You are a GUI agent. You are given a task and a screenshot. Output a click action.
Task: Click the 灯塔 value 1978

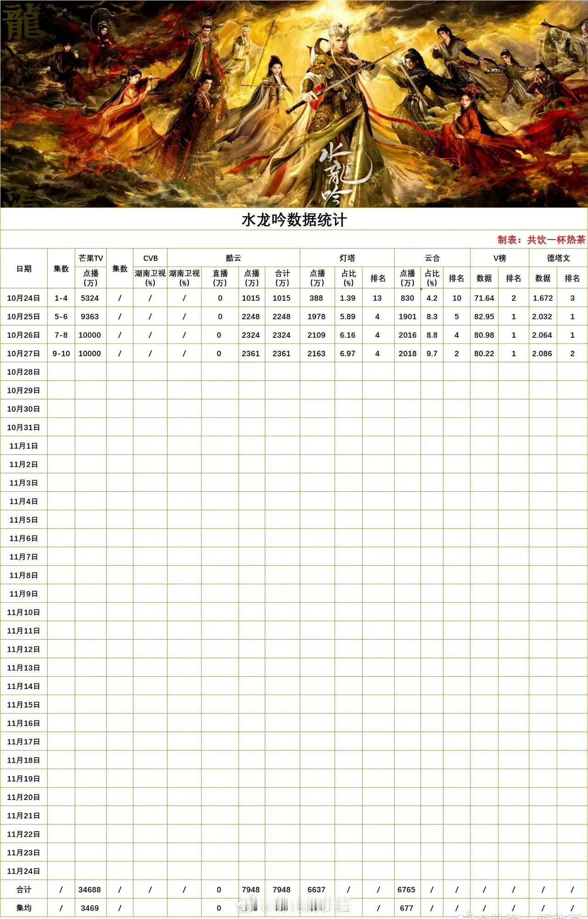[x=316, y=316]
